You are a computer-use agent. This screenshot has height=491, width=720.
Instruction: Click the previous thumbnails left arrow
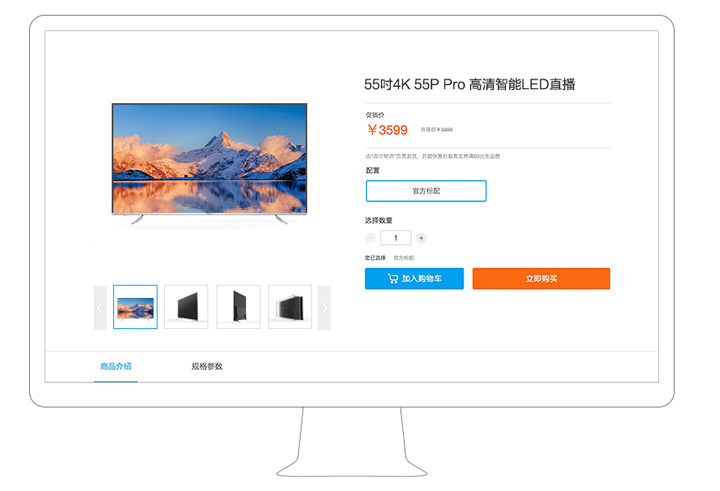pyautogui.click(x=100, y=308)
